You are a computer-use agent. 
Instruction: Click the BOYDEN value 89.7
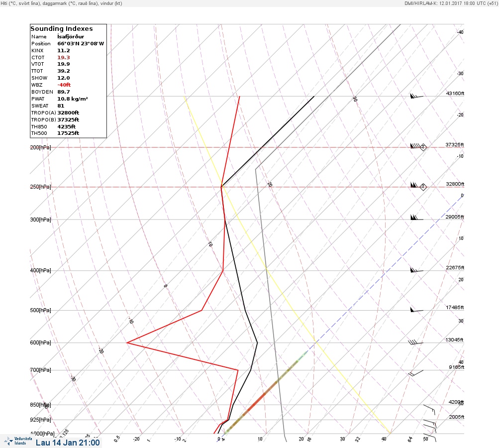[x=64, y=92]
